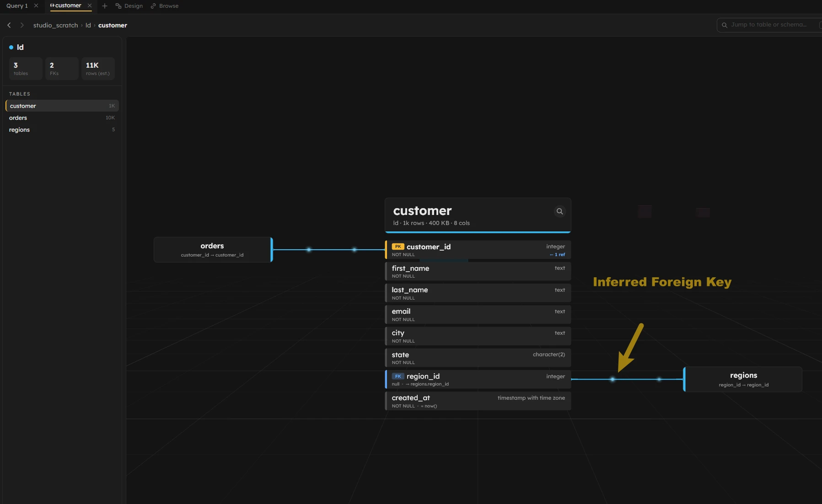Select customer in the tables list
Screen dimensions: 822x504
[62, 106]
